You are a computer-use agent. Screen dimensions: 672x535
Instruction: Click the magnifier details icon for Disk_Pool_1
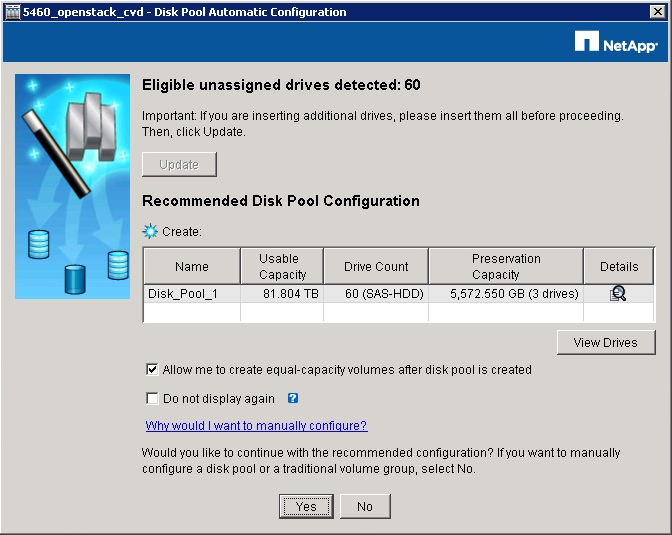click(x=618, y=294)
